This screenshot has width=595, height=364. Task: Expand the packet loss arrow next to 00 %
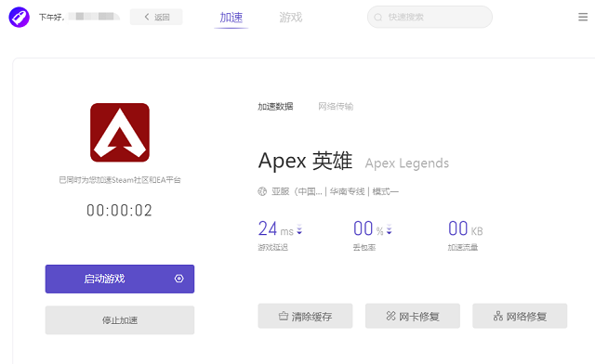click(389, 229)
